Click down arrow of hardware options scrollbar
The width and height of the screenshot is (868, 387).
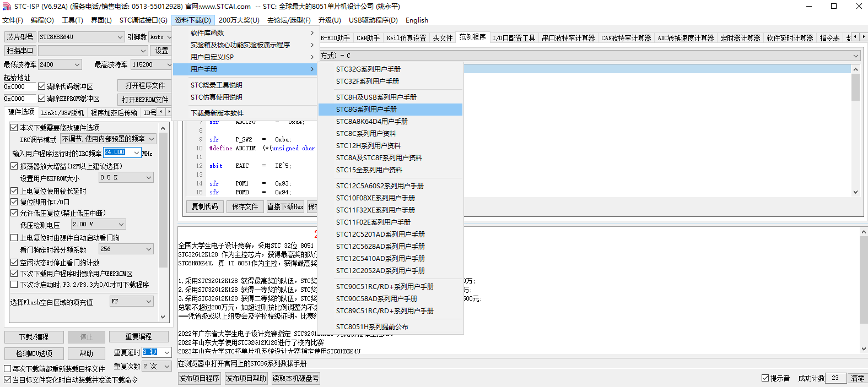point(163,317)
